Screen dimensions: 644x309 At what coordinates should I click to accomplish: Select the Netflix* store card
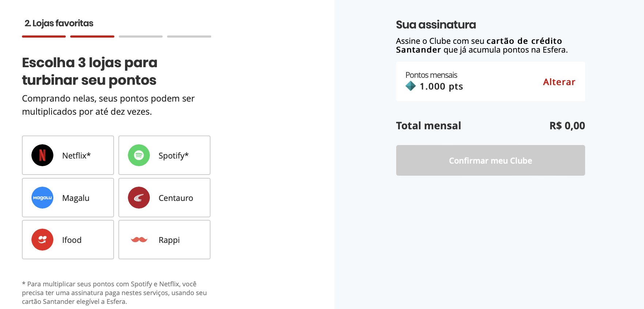68,155
